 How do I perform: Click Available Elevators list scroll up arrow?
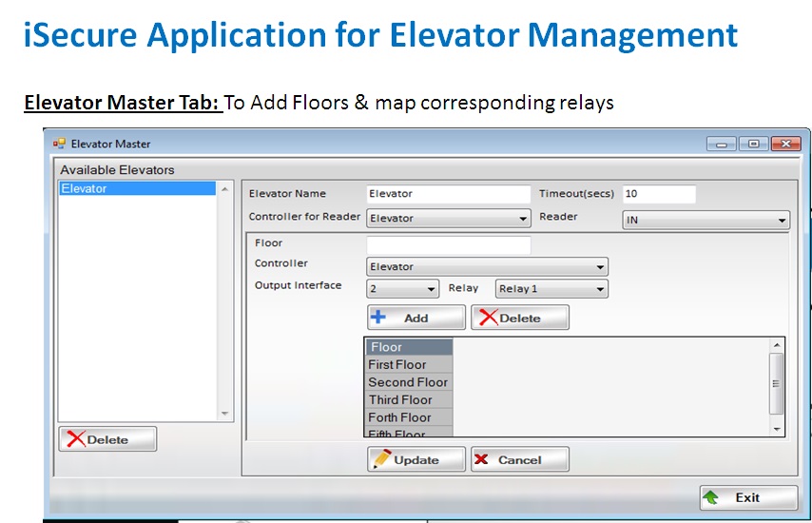(224, 189)
